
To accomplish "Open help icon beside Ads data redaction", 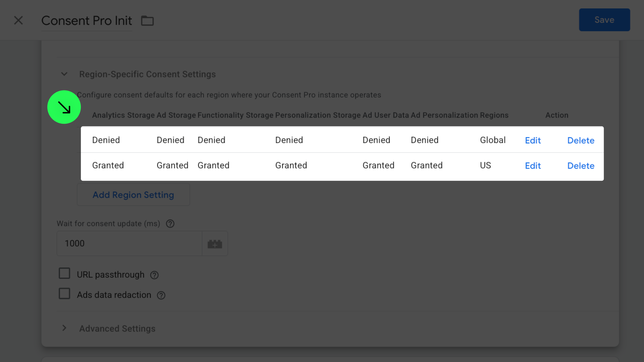I will click(161, 295).
